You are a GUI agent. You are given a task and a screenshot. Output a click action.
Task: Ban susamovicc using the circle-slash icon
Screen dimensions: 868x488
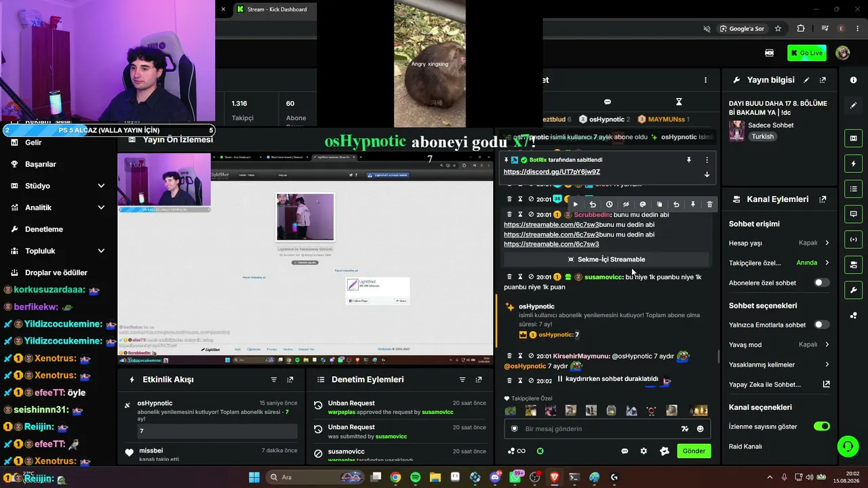[x=531, y=277]
